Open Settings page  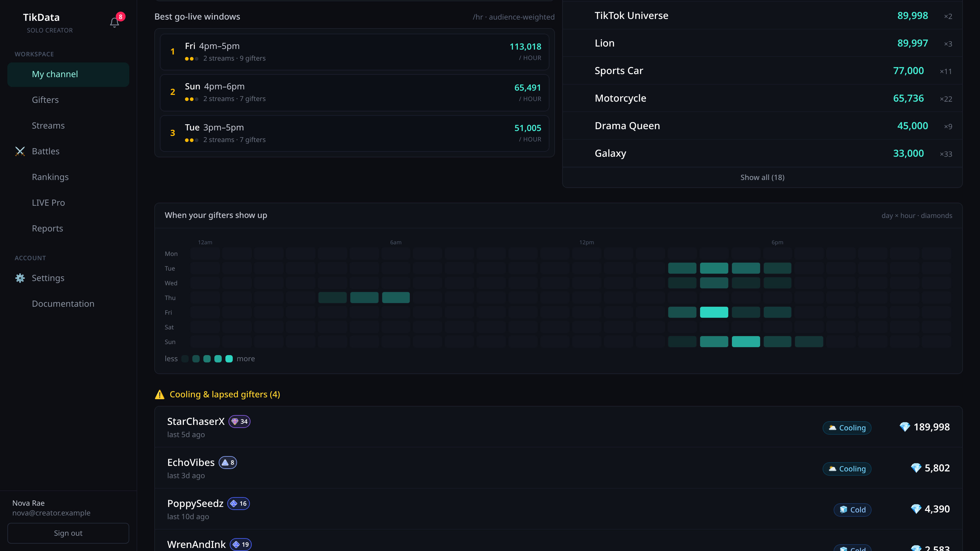[68, 278]
